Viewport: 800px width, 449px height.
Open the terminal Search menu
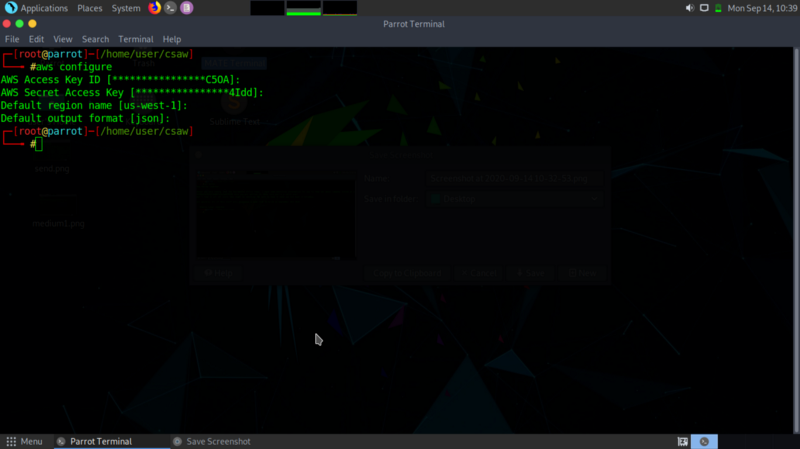[x=95, y=39]
